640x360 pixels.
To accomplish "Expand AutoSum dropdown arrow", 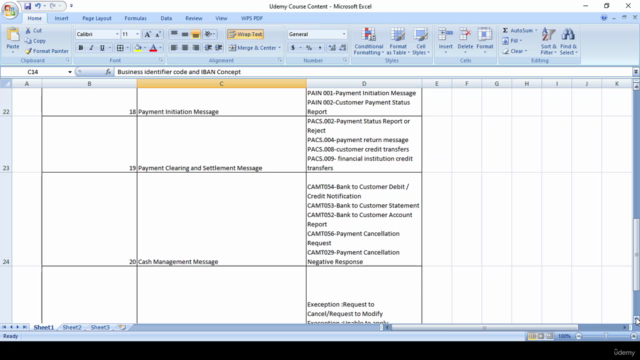I will click(x=536, y=31).
